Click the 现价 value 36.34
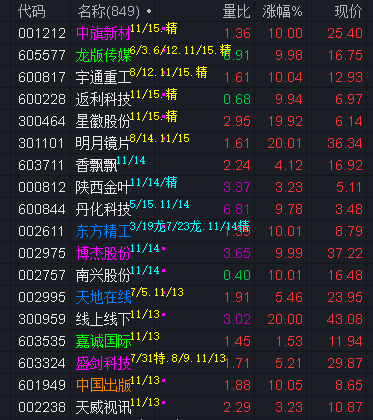Image resolution: width=373 pixels, height=420 pixels. click(345, 143)
